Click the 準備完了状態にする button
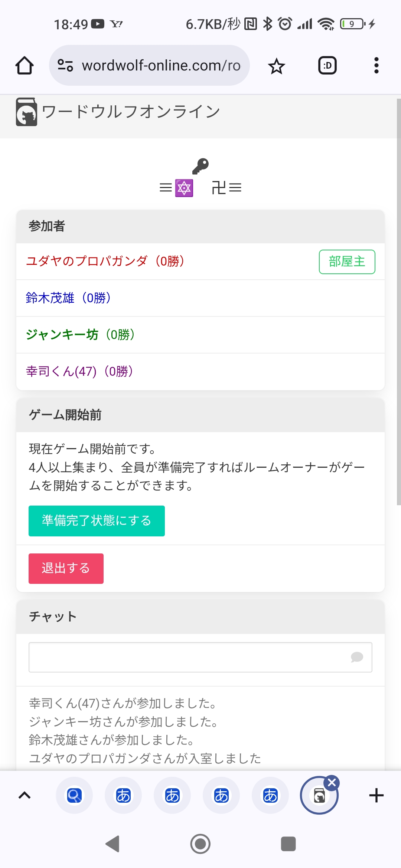Viewport: 401px width, 868px height. pos(97,521)
